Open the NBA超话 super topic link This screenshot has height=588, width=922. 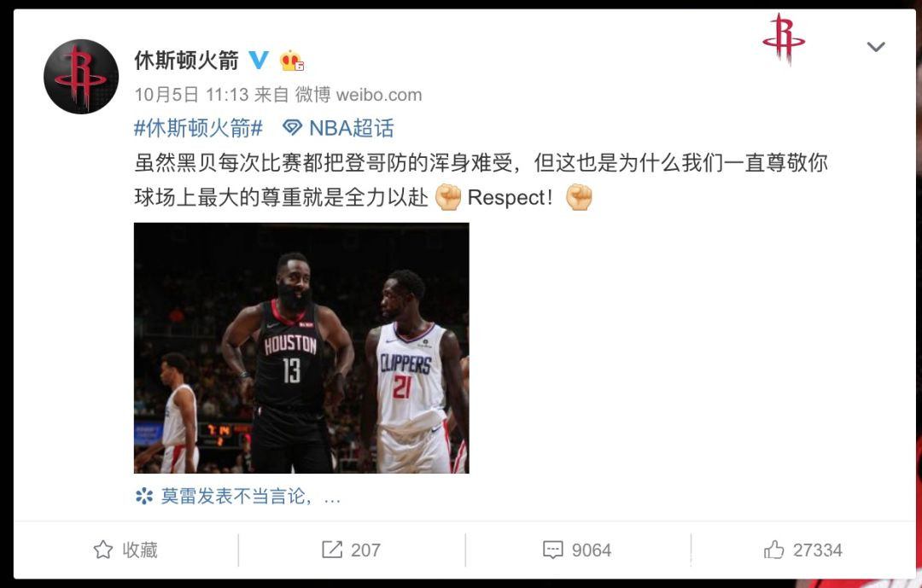tap(352, 128)
